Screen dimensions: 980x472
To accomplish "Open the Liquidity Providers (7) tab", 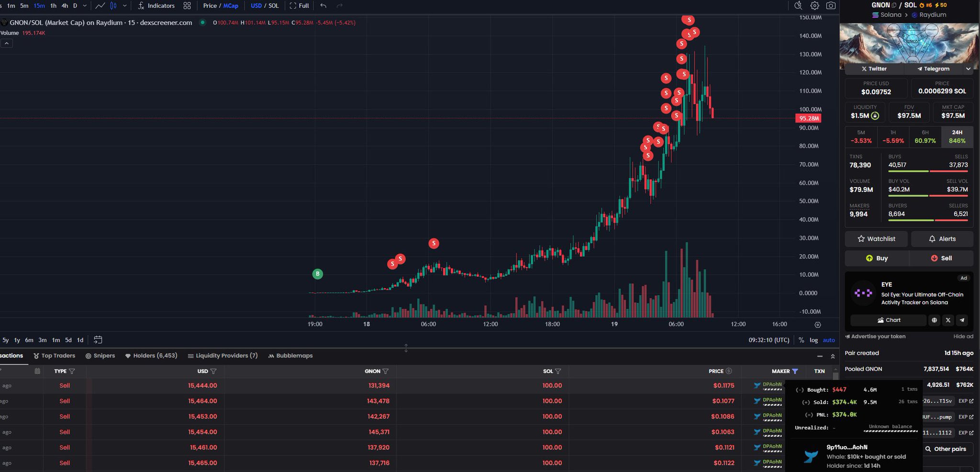I will tap(223, 356).
